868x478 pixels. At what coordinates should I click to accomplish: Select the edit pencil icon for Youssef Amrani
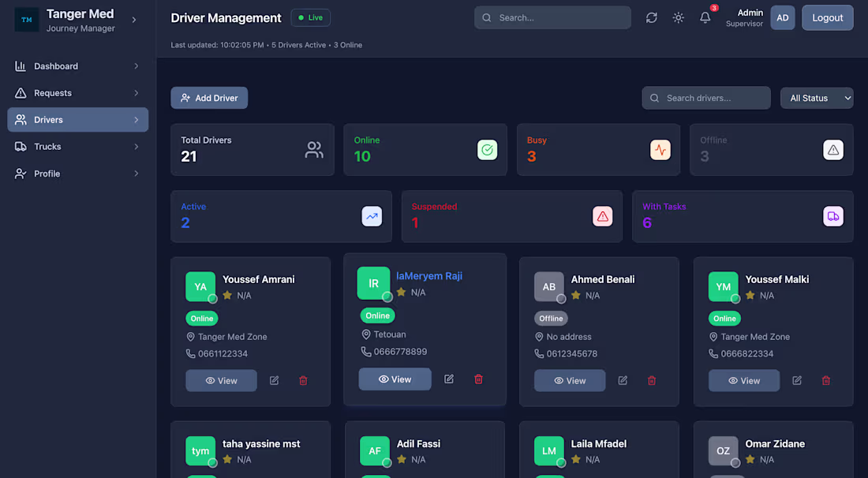point(273,380)
